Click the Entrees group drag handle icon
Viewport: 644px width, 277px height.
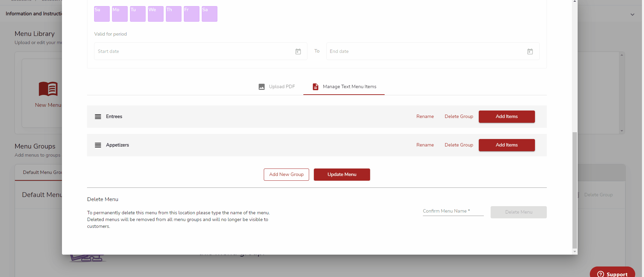point(98,117)
